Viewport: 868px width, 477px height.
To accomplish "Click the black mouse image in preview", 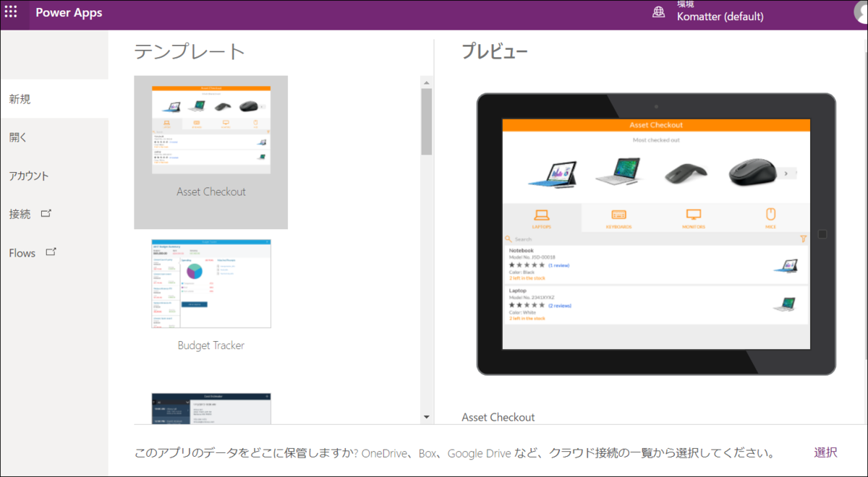I will coord(754,172).
